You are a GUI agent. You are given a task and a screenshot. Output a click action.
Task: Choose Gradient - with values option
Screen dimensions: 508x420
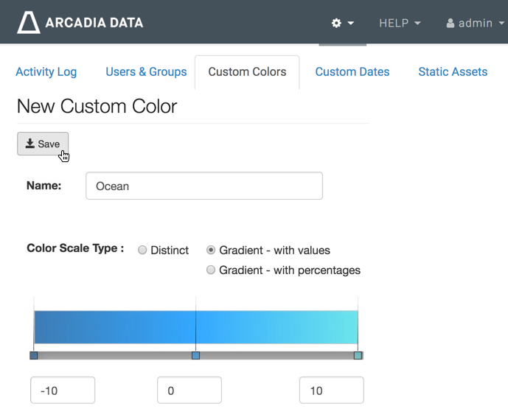coord(212,251)
